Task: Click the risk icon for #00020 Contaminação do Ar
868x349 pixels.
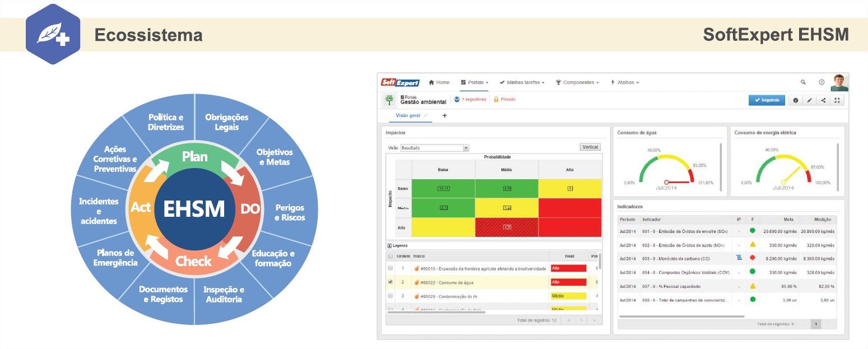Action: pyautogui.click(x=416, y=296)
